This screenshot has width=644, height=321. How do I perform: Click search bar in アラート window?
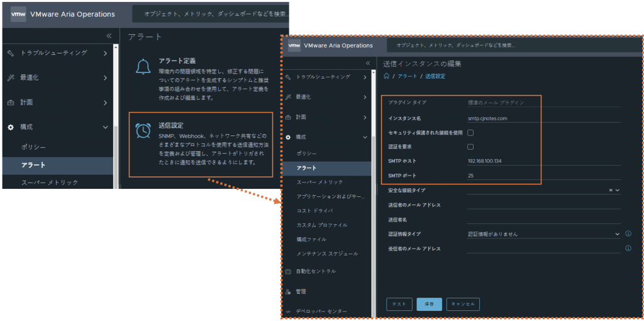coord(211,14)
